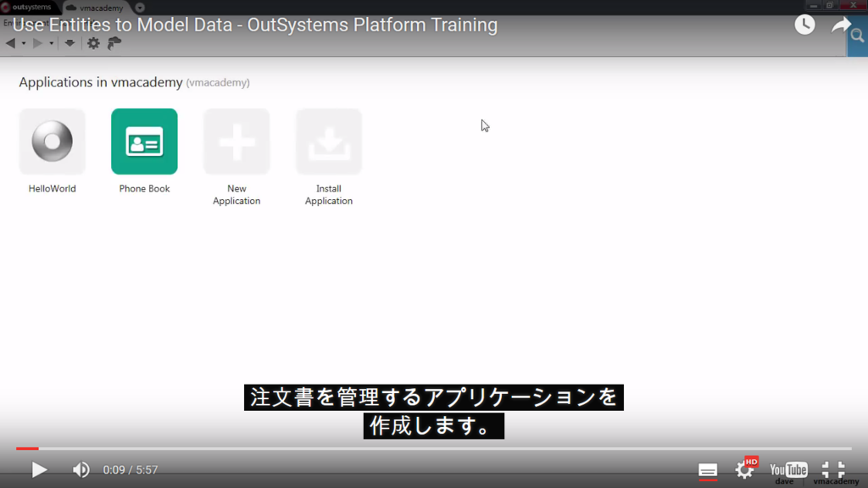Click the New Application label
Image resolution: width=868 pixels, height=488 pixels.
[x=236, y=195]
